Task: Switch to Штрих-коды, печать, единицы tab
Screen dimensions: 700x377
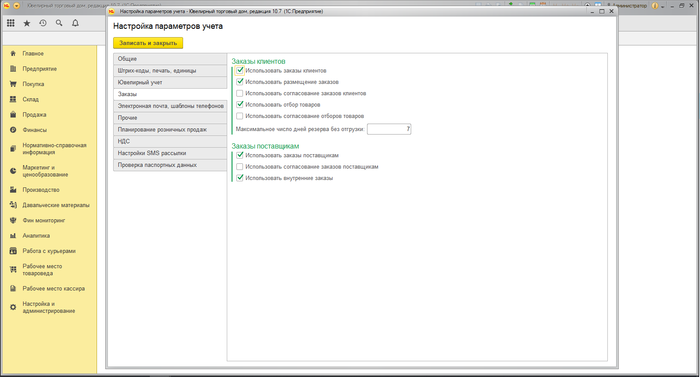Action: pos(170,71)
